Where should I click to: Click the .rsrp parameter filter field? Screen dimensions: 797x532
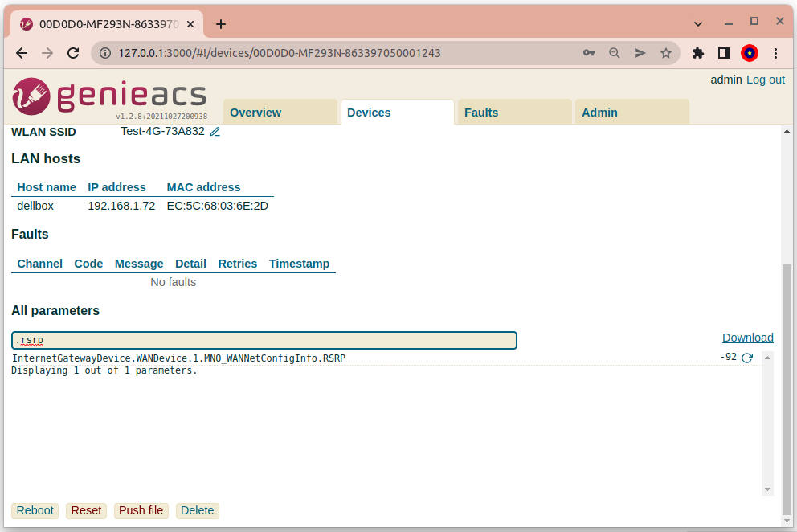click(x=264, y=340)
